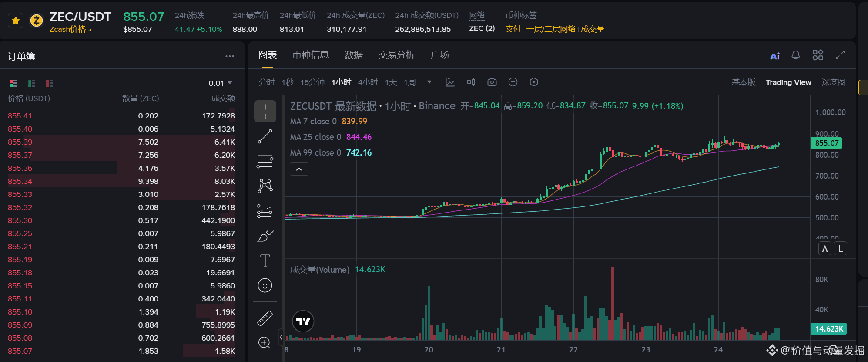Select the text annotation tool
The image size is (868, 362).
[265, 261]
